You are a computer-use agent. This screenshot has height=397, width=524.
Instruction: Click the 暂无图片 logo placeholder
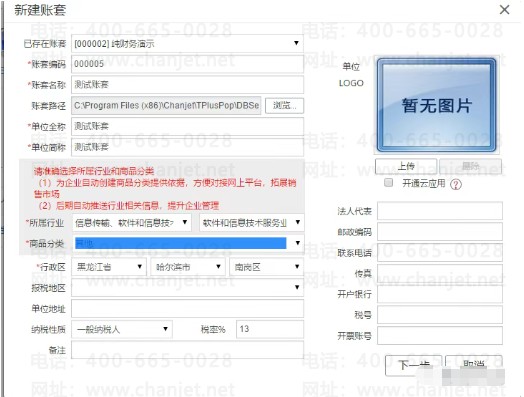pos(436,105)
